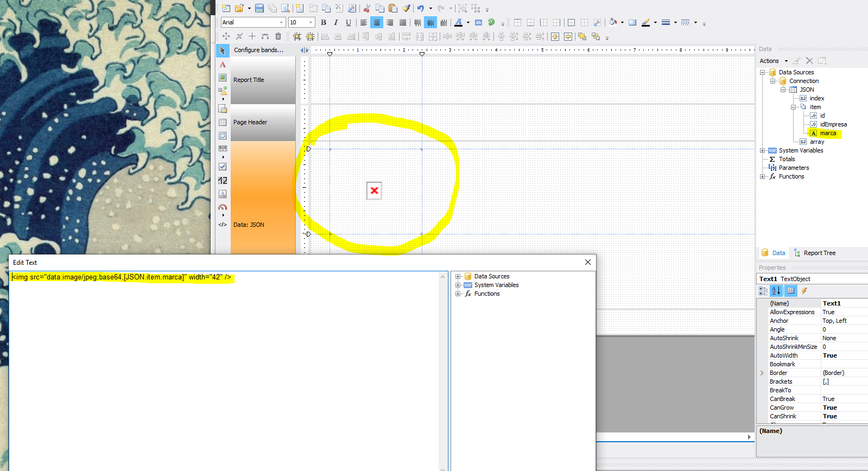Viewport: 868px width, 471px height.
Task: Select the Table object tool
Action: click(x=223, y=123)
